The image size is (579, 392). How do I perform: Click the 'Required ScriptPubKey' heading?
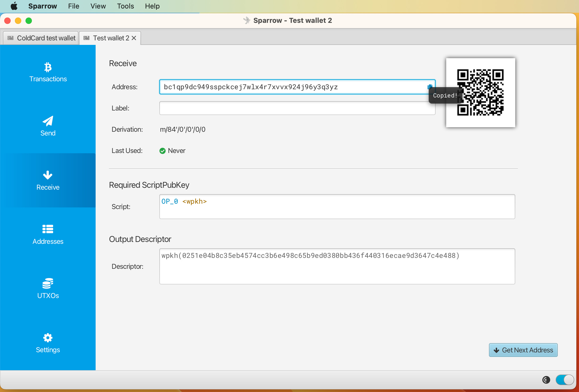149,185
